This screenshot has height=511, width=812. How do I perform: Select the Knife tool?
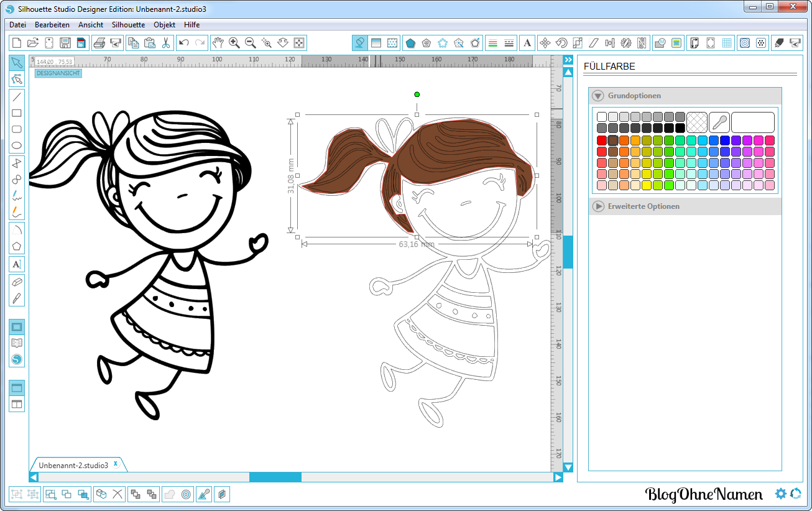point(17,298)
